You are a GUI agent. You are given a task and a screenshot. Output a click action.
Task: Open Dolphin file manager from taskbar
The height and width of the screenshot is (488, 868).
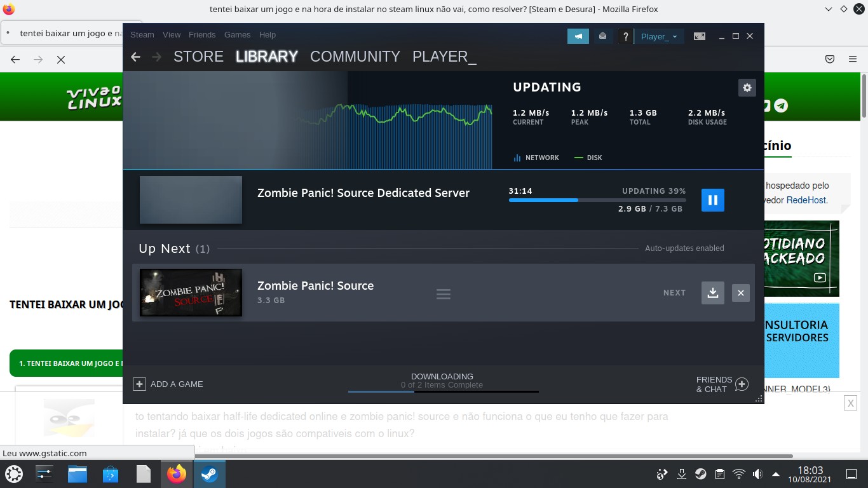click(78, 474)
